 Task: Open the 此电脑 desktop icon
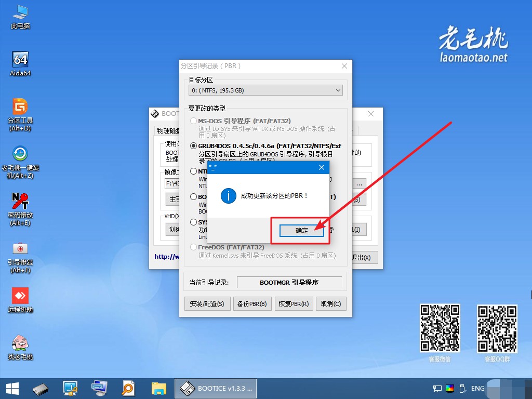click(x=20, y=17)
